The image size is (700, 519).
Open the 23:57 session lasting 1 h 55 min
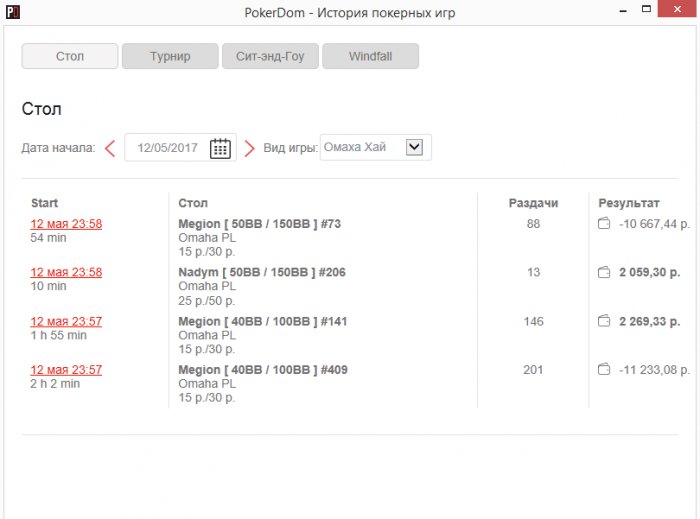pyautogui.click(x=66, y=321)
